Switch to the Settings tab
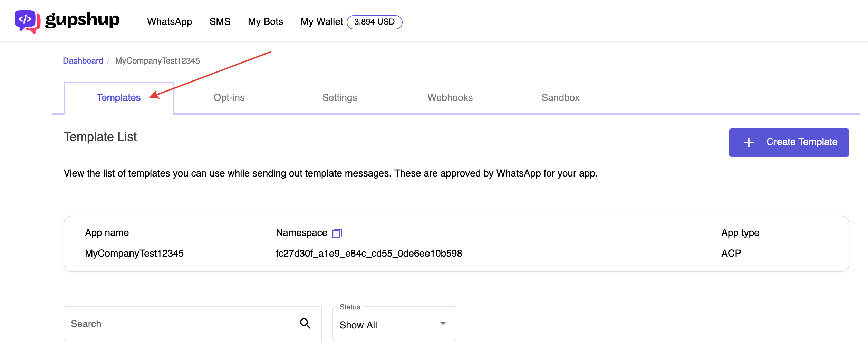 [339, 98]
